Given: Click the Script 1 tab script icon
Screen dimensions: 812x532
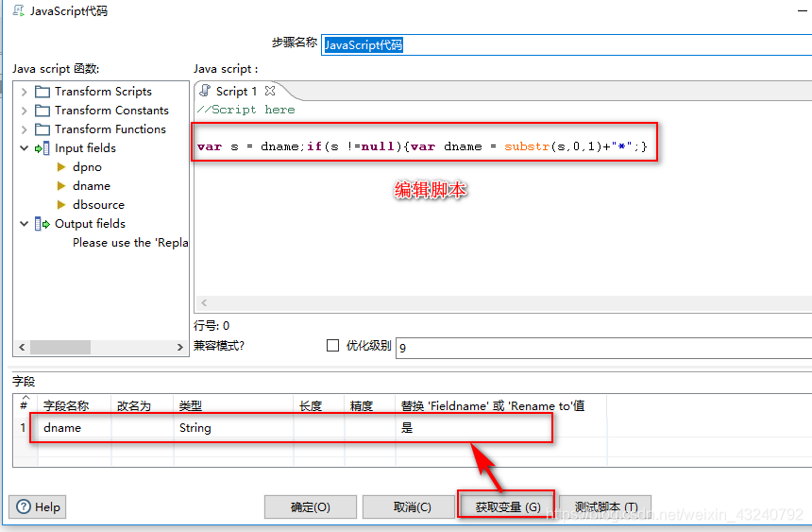Looking at the screenshot, I should (x=205, y=91).
